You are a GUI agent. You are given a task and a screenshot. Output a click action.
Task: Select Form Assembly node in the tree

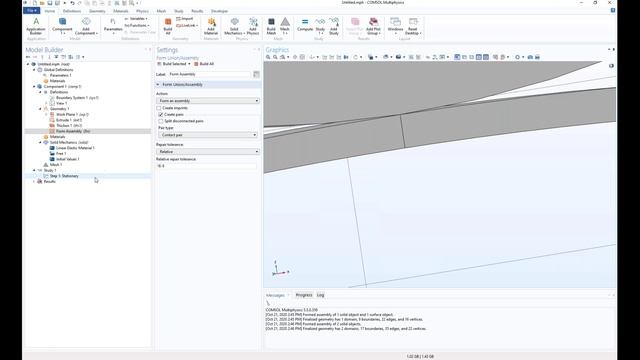pos(73,131)
